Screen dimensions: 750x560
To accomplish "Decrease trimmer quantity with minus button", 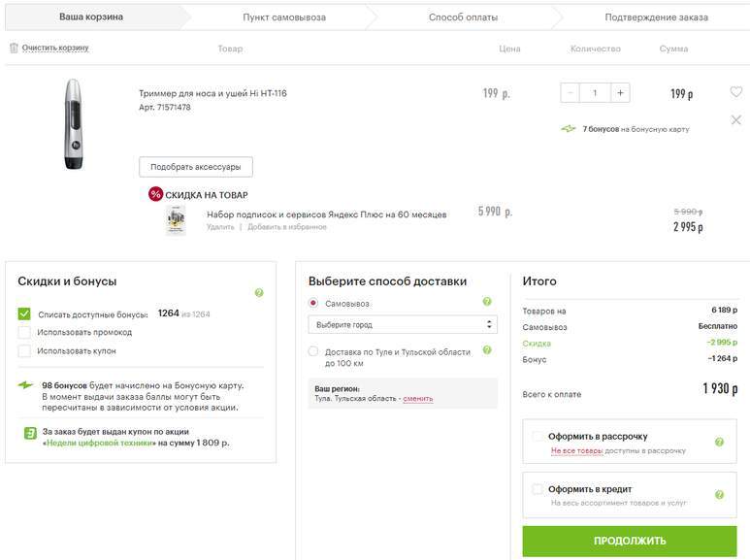I will pos(570,93).
